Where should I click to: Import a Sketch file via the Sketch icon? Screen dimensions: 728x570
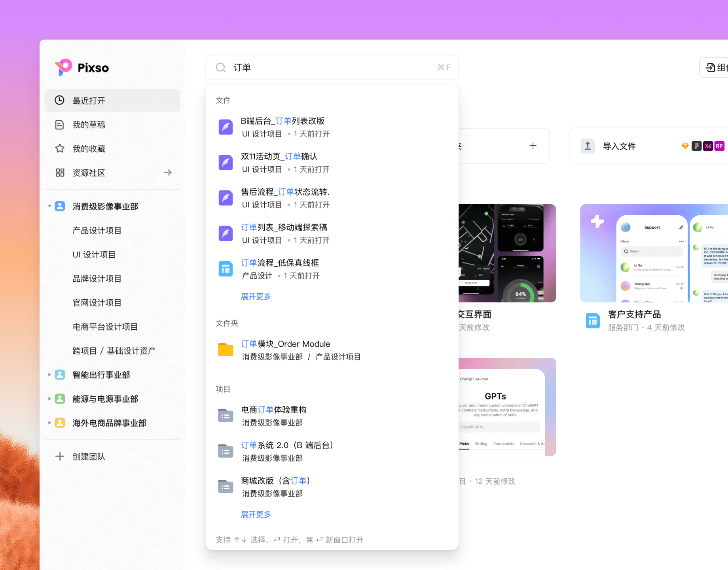(685, 146)
